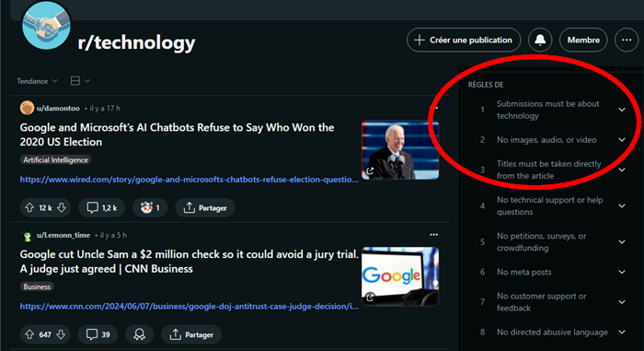Open u/damontoo profile link
644x351 pixels.
(x=58, y=108)
